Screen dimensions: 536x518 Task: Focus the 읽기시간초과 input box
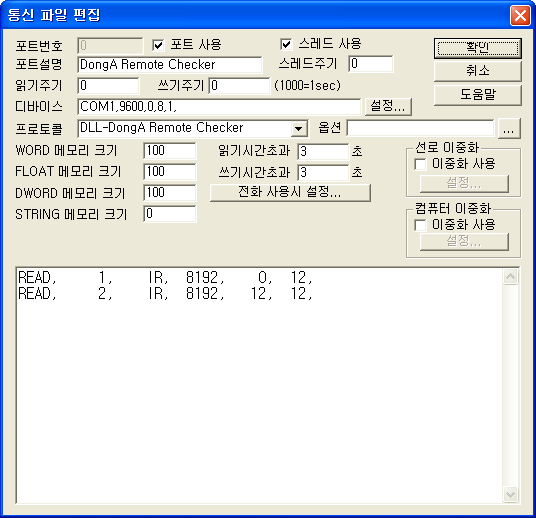[x=323, y=151]
